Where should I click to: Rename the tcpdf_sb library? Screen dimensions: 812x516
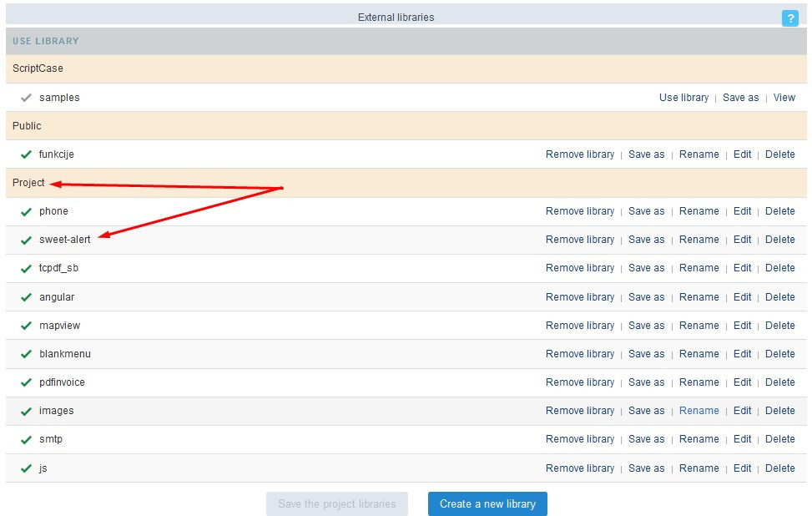pyautogui.click(x=699, y=268)
